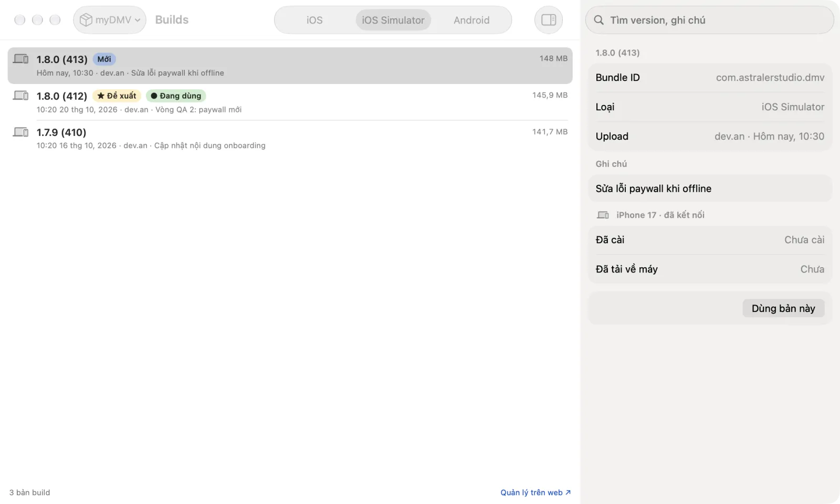
Task: Click the magnifier icon in search box
Action: click(x=598, y=20)
